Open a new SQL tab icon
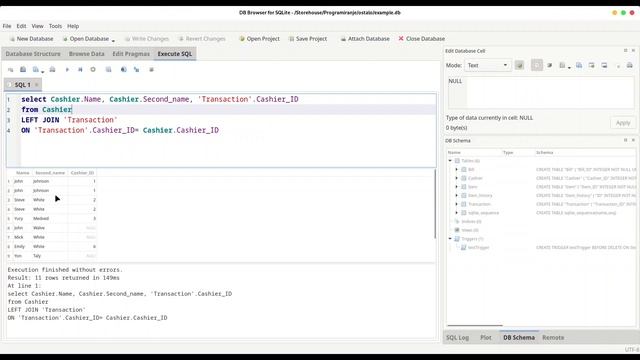640x360 pixels. pyautogui.click(x=11, y=70)
